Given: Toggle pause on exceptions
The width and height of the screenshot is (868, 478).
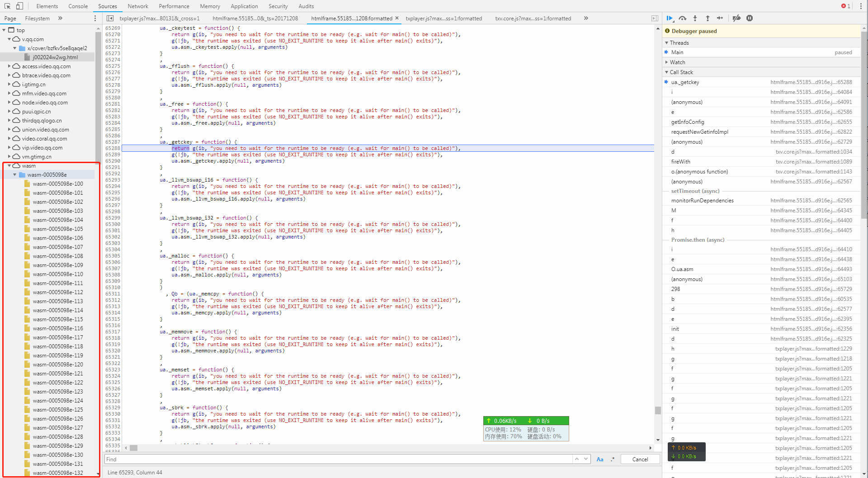Looking at the screenshot, I should click(x=750, y=18).
